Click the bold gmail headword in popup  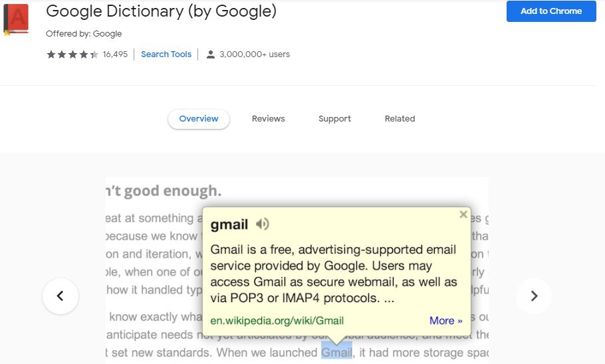229,225
